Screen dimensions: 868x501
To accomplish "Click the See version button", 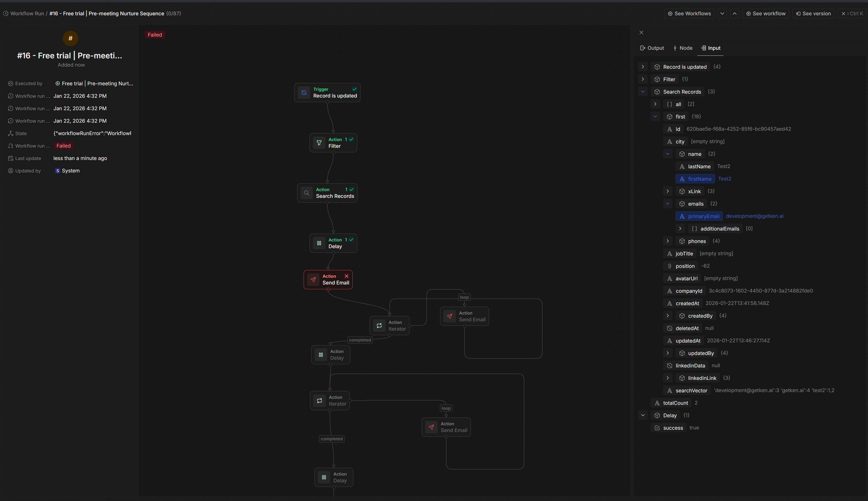I will (x=813, y=13).
